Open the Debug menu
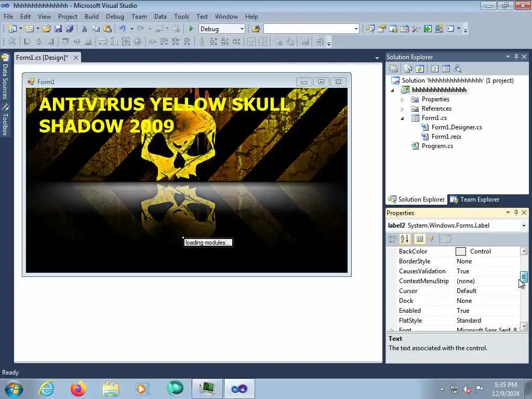 (x=115, y=17)
